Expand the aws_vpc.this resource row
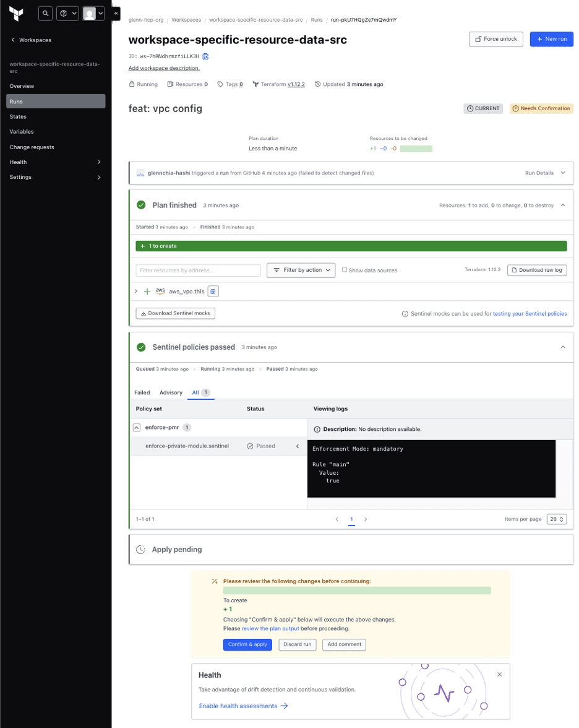This screenshot has width=579, height=728. (136, 291)
